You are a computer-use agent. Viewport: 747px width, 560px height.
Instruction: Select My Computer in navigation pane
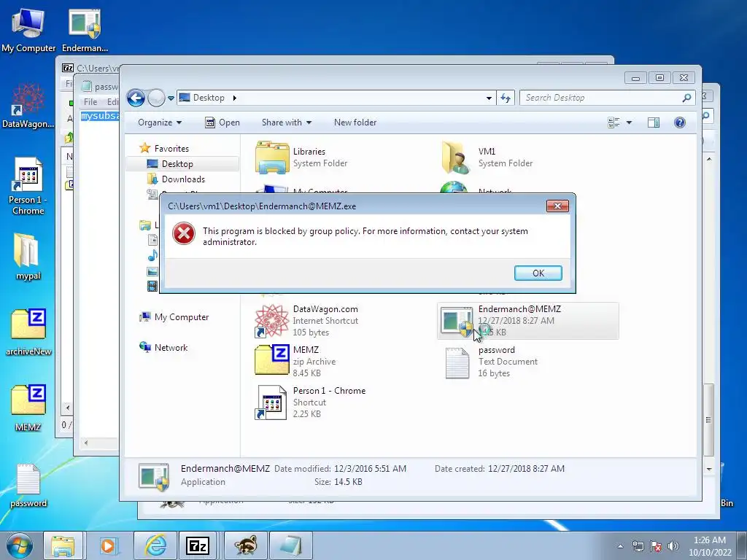point(174,317)
